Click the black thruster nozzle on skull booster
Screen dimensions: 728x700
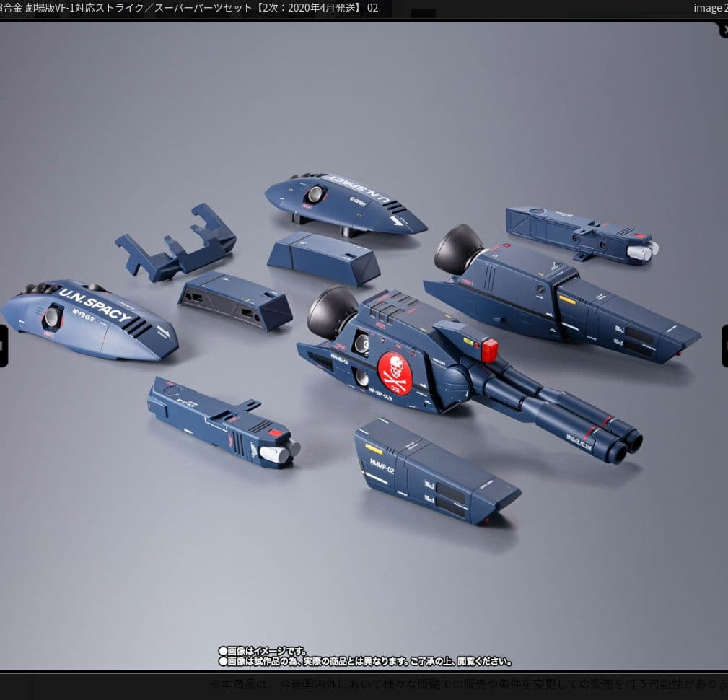[330, 310]
